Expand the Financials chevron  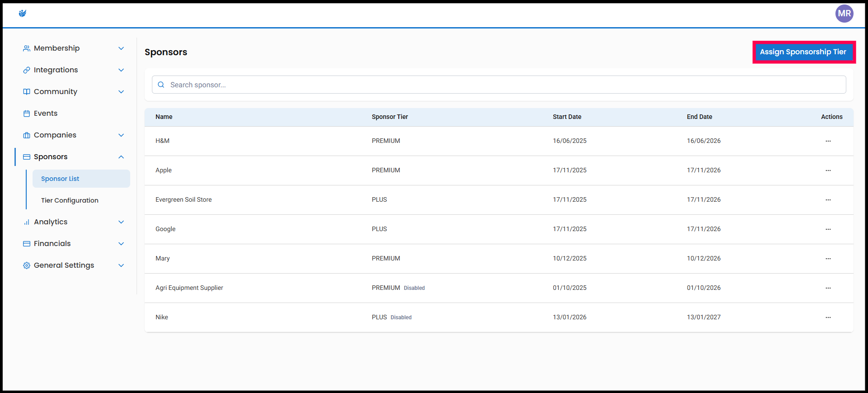(x=121, y=244)
